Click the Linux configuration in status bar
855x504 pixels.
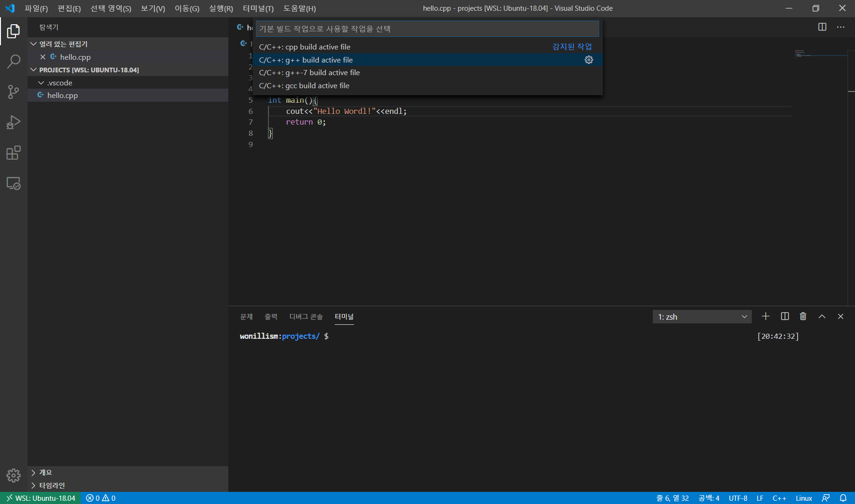pos(804,498)
